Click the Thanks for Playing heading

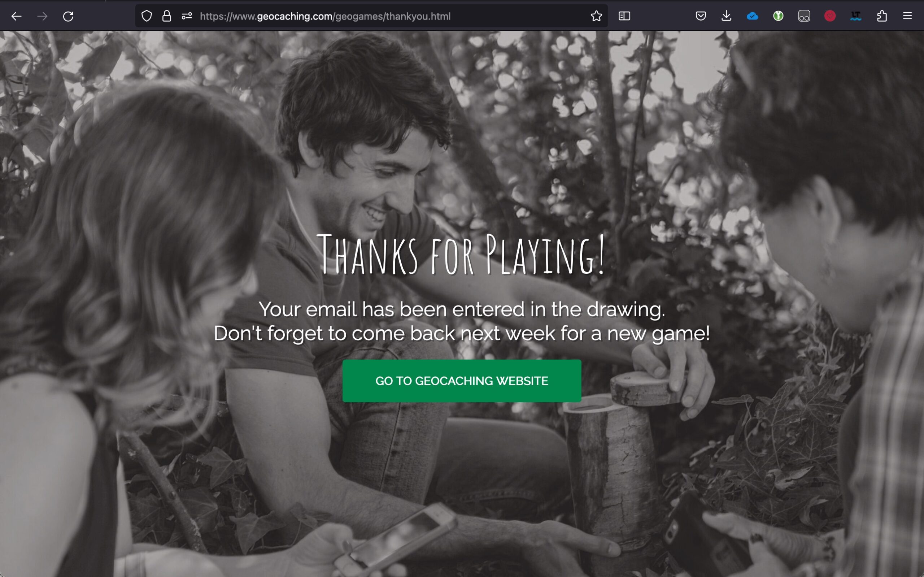coord(461,254)
